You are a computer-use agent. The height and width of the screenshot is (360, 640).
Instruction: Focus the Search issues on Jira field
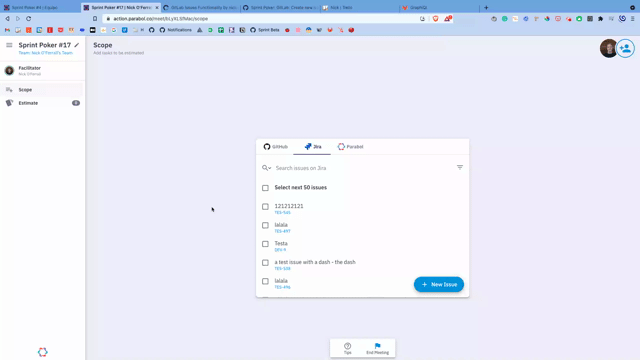tap(363, 168)
